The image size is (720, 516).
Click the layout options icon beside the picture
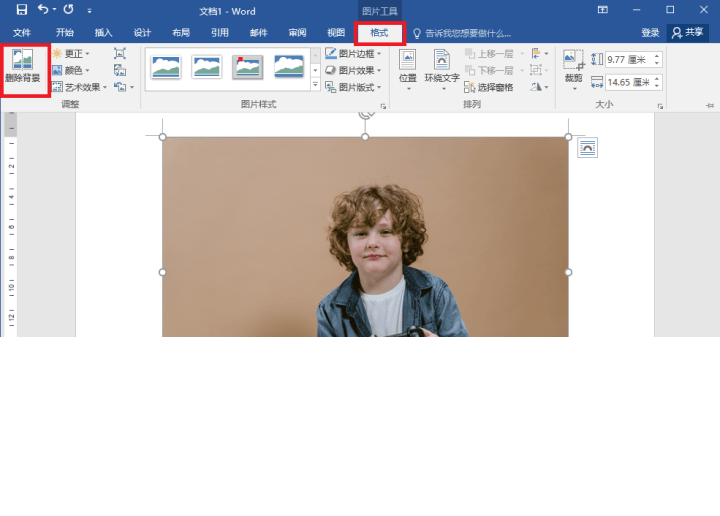click(x=587, y=148)
